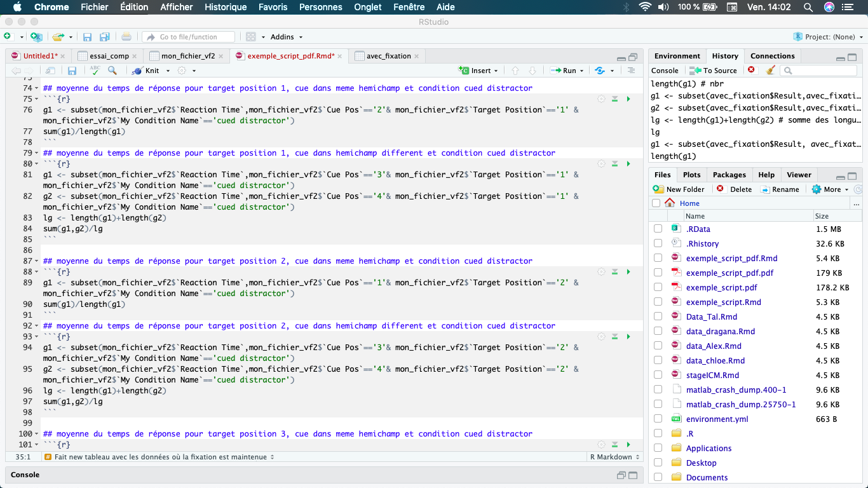
Task: Tick the checkbox for Data_Tal.Rmd
Action: point(658,316)
